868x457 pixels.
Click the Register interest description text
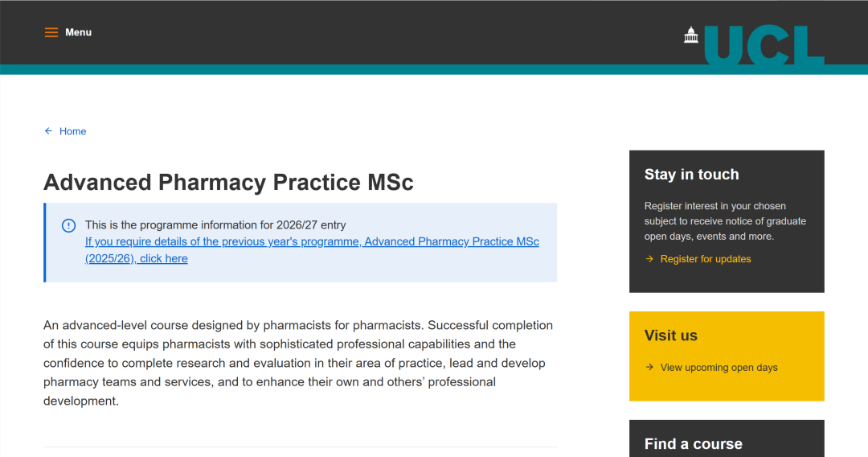click(x=725, y=221)
